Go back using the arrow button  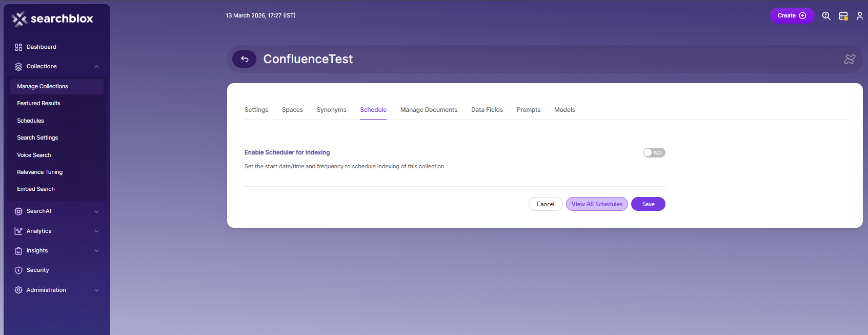click(245, 59)
